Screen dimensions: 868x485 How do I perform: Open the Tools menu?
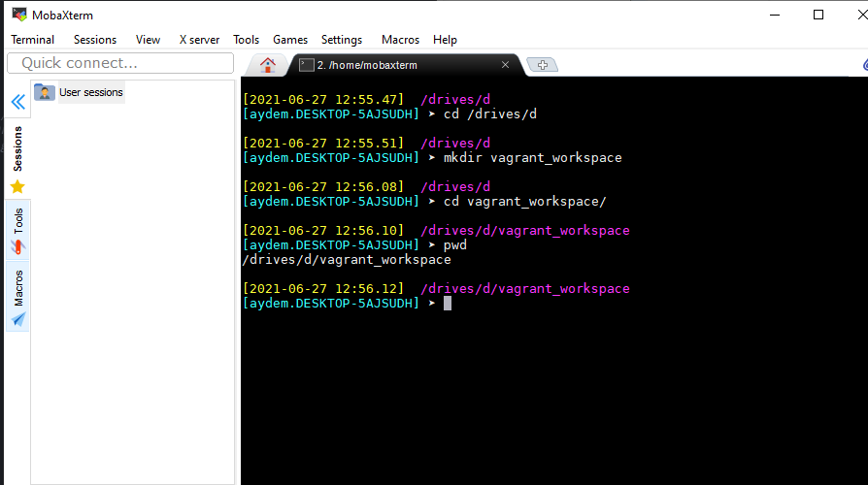246,40
